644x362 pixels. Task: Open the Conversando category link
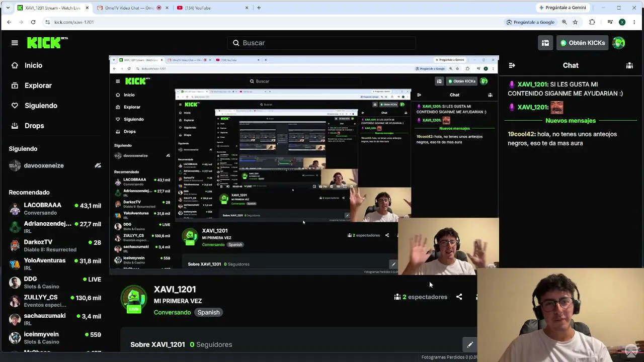(172, 312)
